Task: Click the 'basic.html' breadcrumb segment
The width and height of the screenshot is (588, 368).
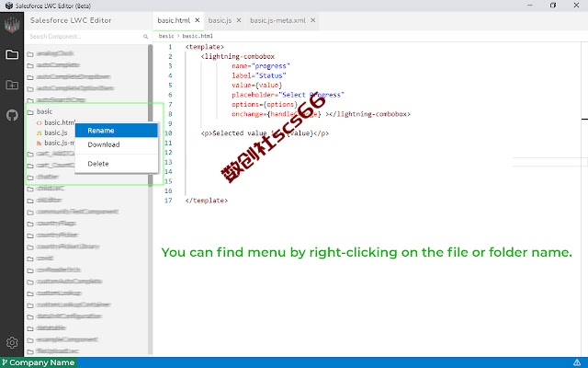Action: click(198, 36)
